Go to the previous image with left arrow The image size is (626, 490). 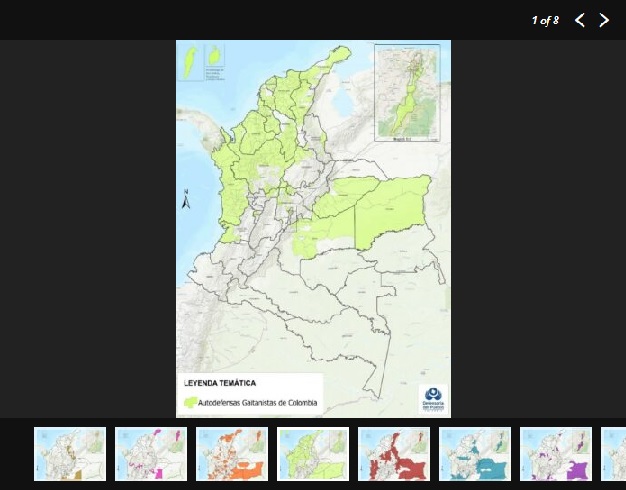(x=580, y=20)
